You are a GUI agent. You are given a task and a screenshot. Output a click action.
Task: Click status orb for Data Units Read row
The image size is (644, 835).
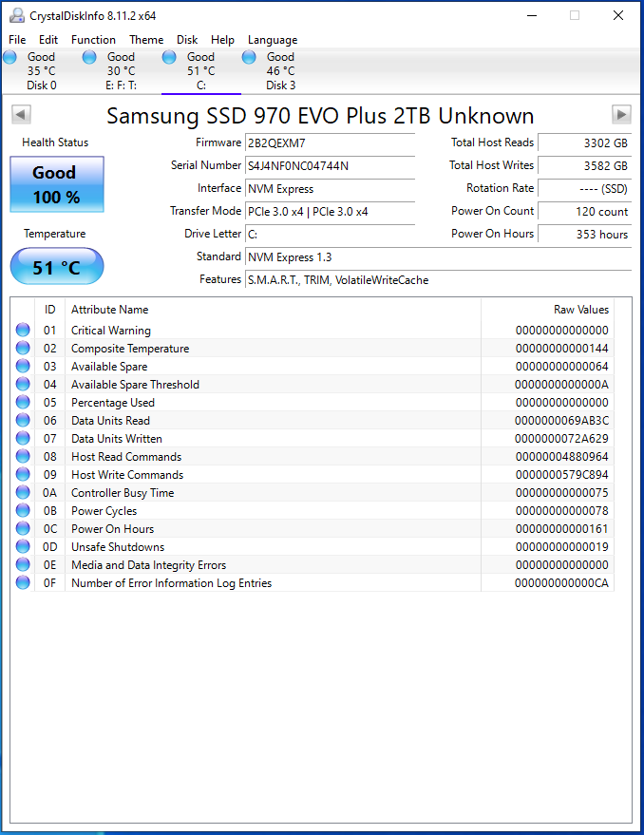coord(23,420)
